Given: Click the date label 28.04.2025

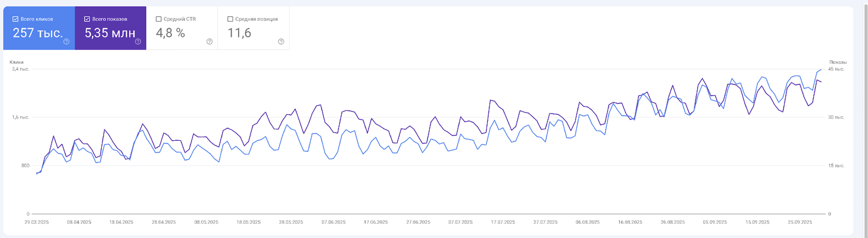Looking at the screenshot, I should click(x=164, y=222).
